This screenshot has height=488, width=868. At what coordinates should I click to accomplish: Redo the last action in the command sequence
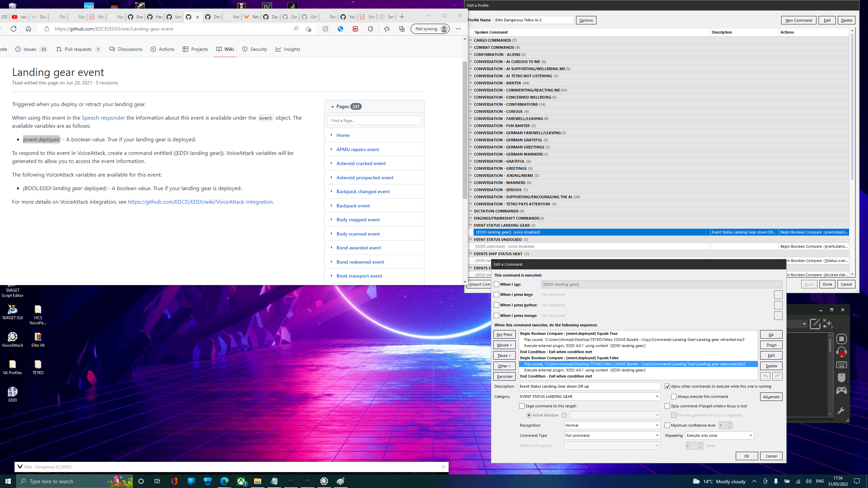[x=777, y=376]
